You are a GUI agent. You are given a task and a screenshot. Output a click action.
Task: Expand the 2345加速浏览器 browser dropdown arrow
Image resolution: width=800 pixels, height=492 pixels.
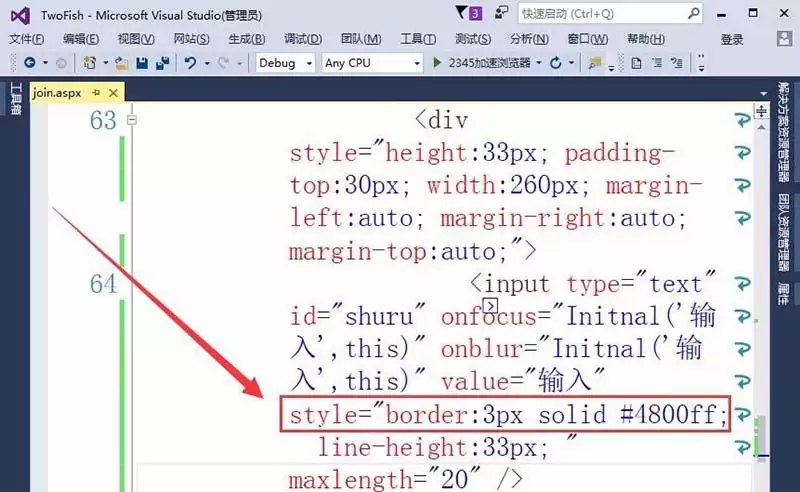click(541, 63)
